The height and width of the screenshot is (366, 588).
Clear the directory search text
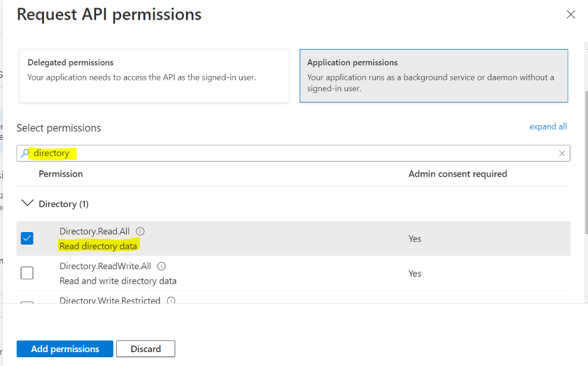562,153
